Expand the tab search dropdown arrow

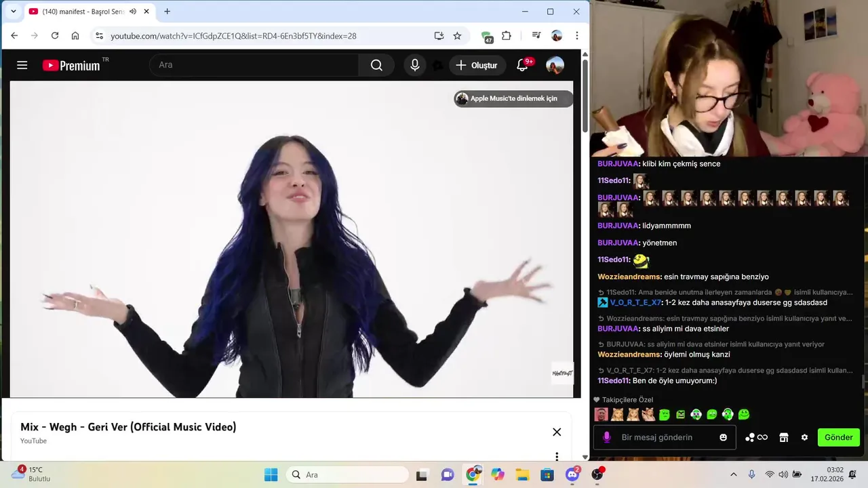point(13,12)
